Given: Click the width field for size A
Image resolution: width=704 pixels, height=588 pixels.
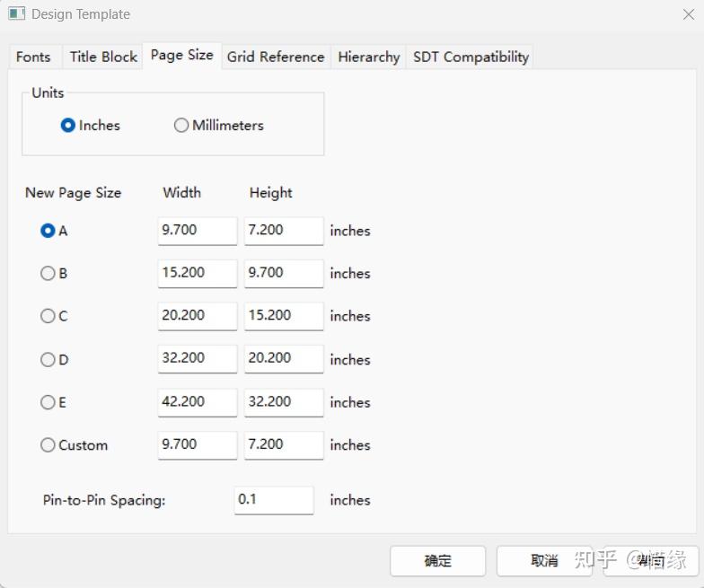Looking at the screenshot, I should tap(197, 231).
